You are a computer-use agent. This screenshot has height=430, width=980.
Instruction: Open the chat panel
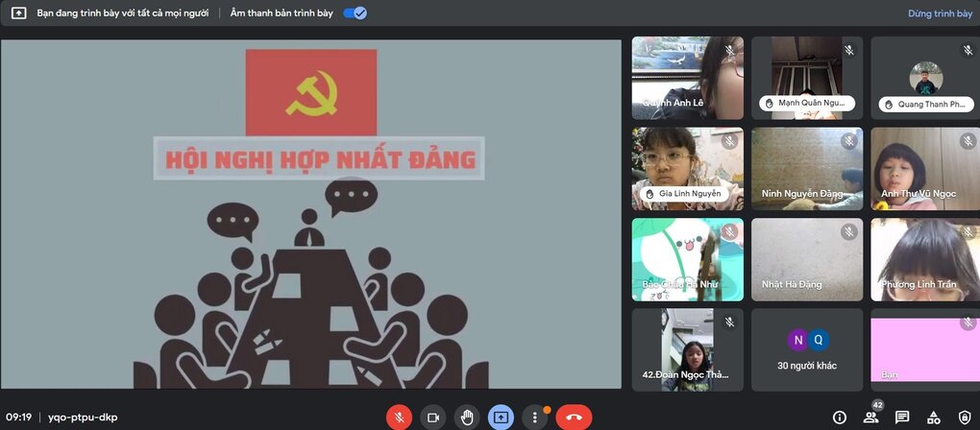pyautogui.click(x=902, y=418)
